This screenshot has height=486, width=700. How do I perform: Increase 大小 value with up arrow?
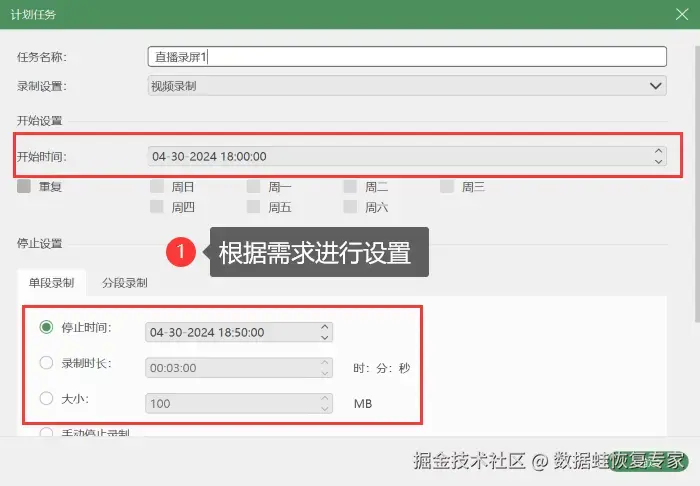[x=325, y=399]
